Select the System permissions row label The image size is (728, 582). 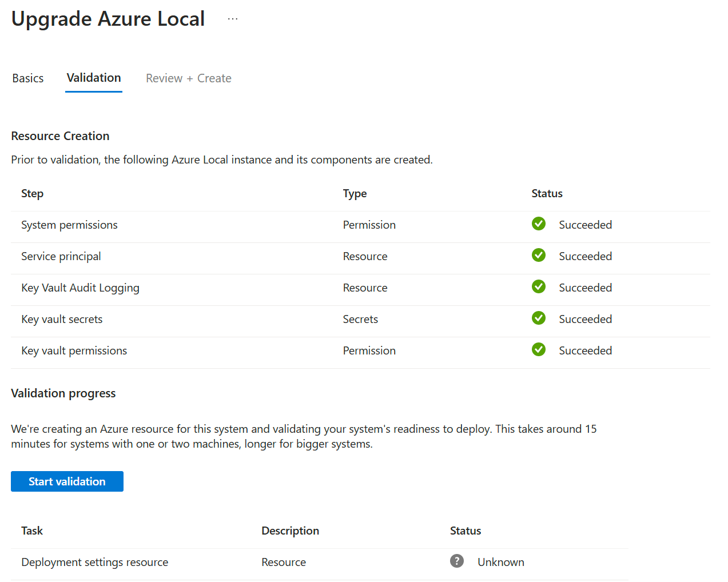69,225
